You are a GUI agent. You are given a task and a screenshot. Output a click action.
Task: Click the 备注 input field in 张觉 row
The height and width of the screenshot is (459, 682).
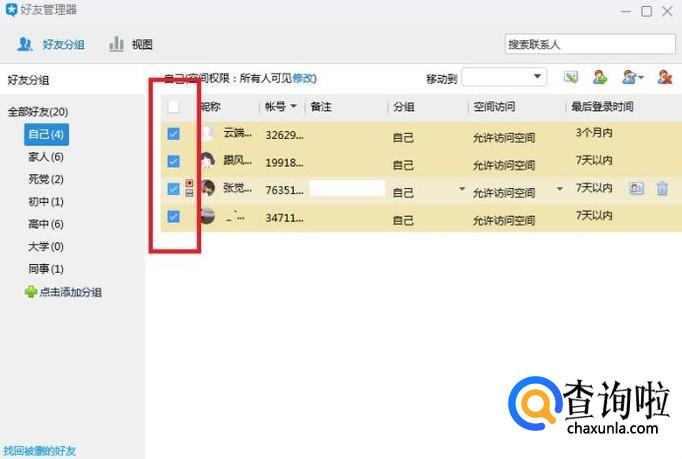click(x=347, y=189)
